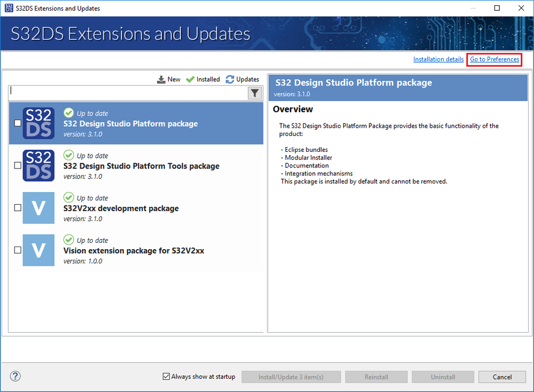Click the Vision extension package V icon
This screenshot has height=392, width=534.
(38, 250)
